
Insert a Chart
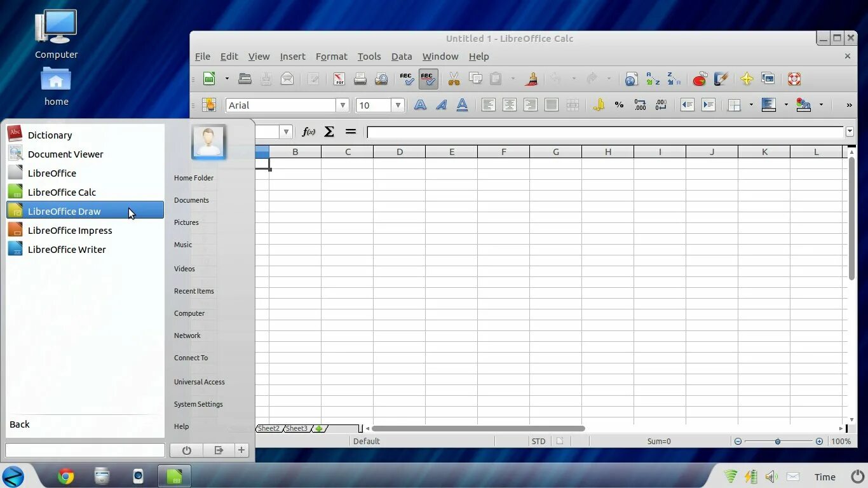[x=700, y=79]
